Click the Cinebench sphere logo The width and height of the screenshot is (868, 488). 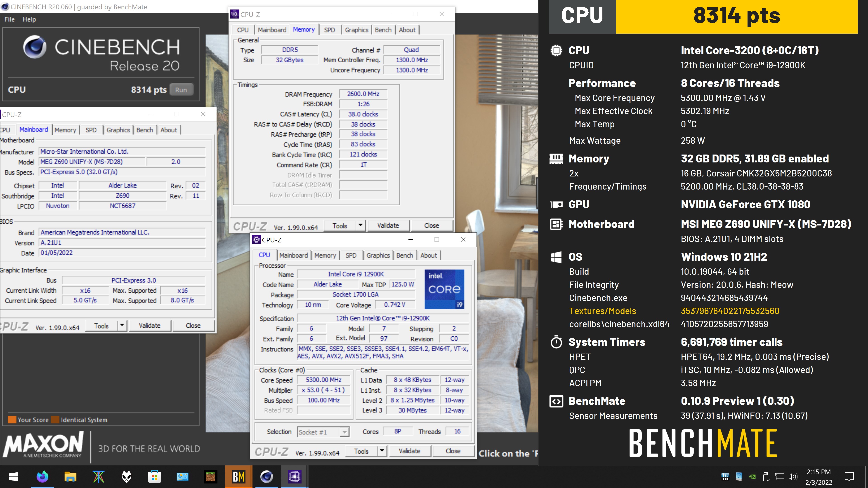pyautogui.click(x=35, y=47)
